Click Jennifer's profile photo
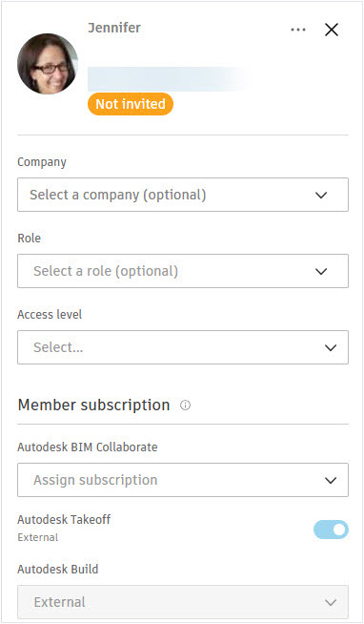This screenshot has height=624, width=364. pyautogui.click(x=48, y=64)
